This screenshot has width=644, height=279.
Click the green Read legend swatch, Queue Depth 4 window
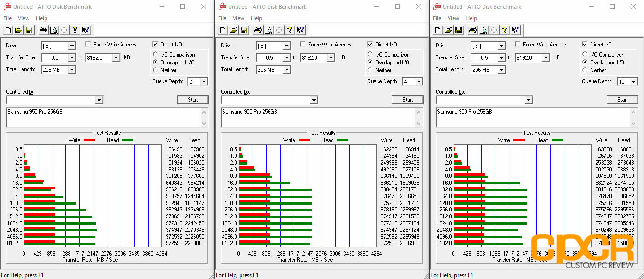pos(342,140)
